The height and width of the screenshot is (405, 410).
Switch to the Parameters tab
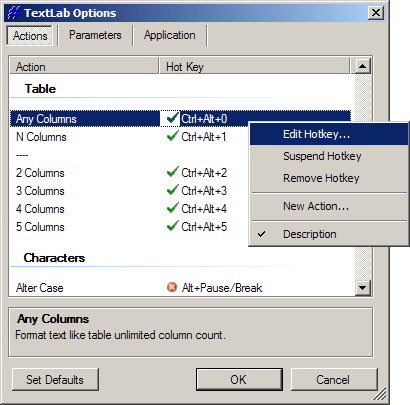pos(95,35)
